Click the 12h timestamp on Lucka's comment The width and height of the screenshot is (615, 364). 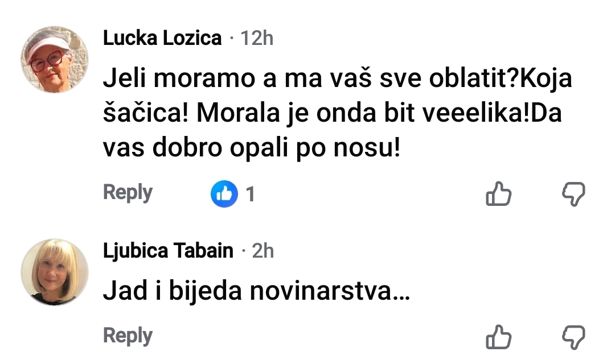point(257,38)
